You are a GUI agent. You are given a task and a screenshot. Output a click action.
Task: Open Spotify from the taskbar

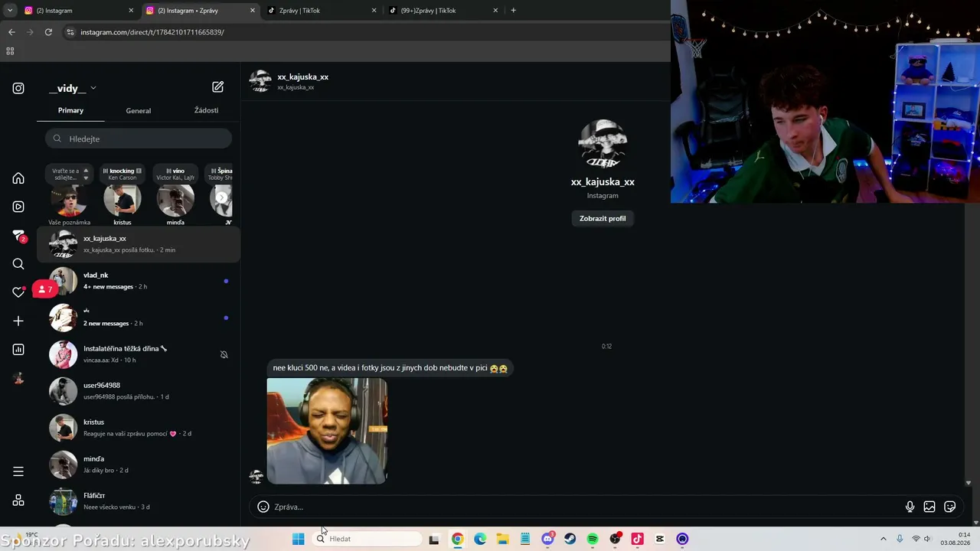[593, 539]
